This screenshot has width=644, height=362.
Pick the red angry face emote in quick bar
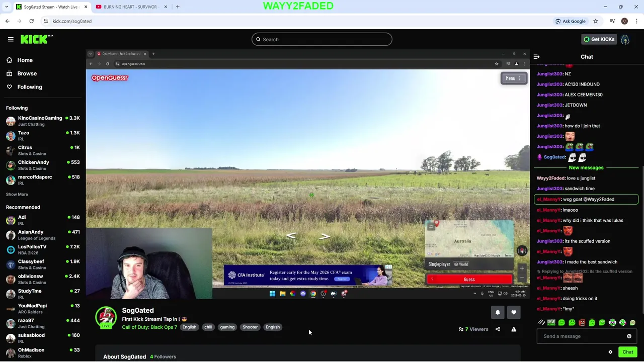[582, 323]
